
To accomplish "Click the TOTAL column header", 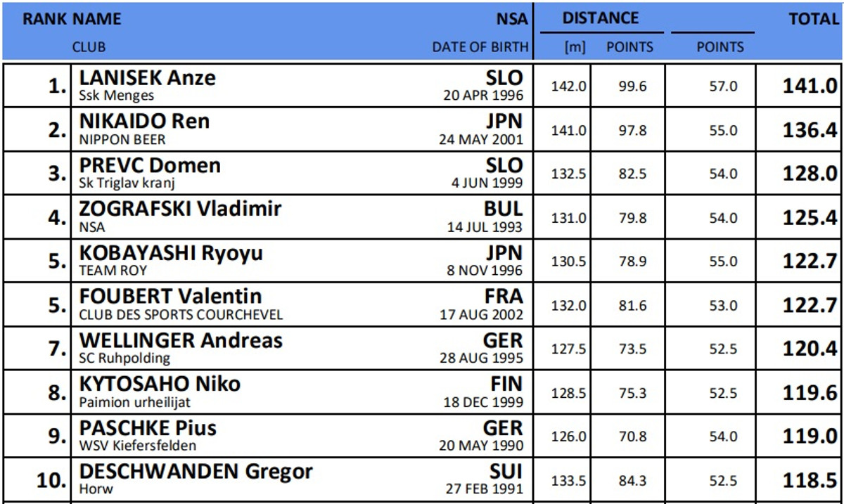I will coord(813,19).
